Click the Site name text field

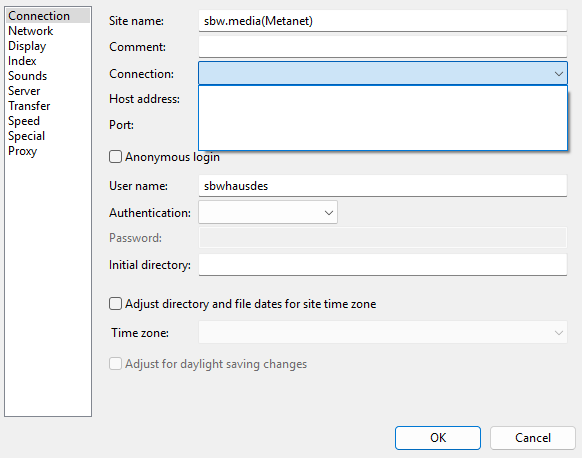pyautogui.click(x=383, y=21)
